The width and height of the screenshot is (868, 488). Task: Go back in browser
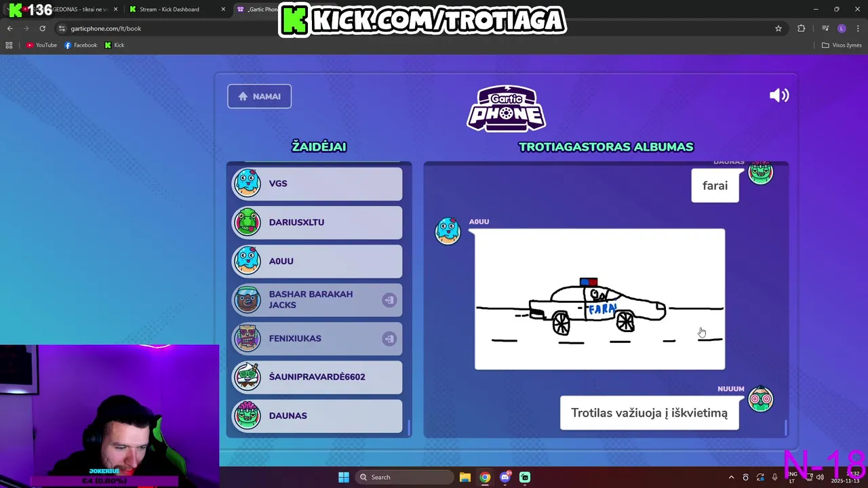point(10,28)
